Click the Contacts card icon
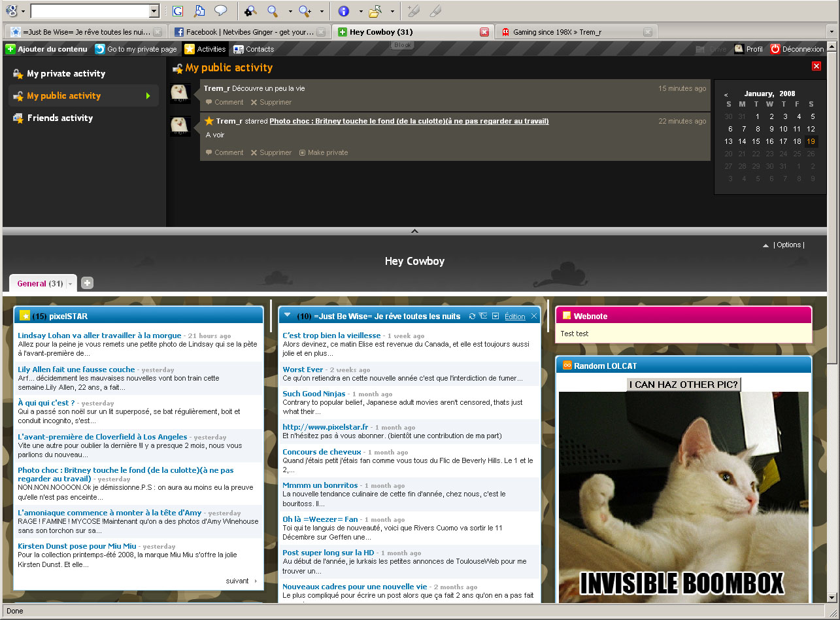Viewport: 840px width, 620px height. point(239,49)
